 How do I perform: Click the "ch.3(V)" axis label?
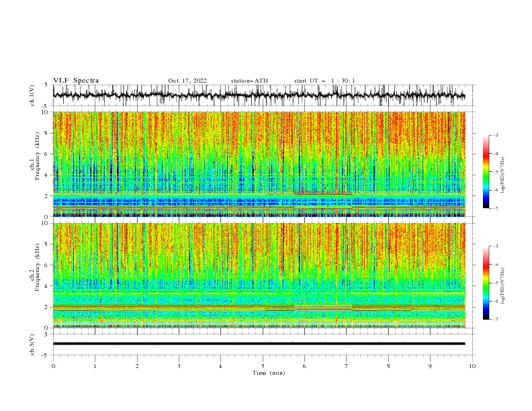[x=32, y=345]
